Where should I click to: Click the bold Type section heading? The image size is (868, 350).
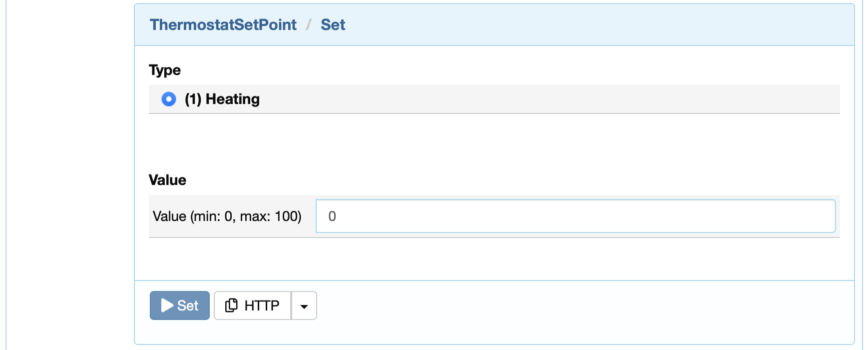pyautogui.click(x=165, y=70)
